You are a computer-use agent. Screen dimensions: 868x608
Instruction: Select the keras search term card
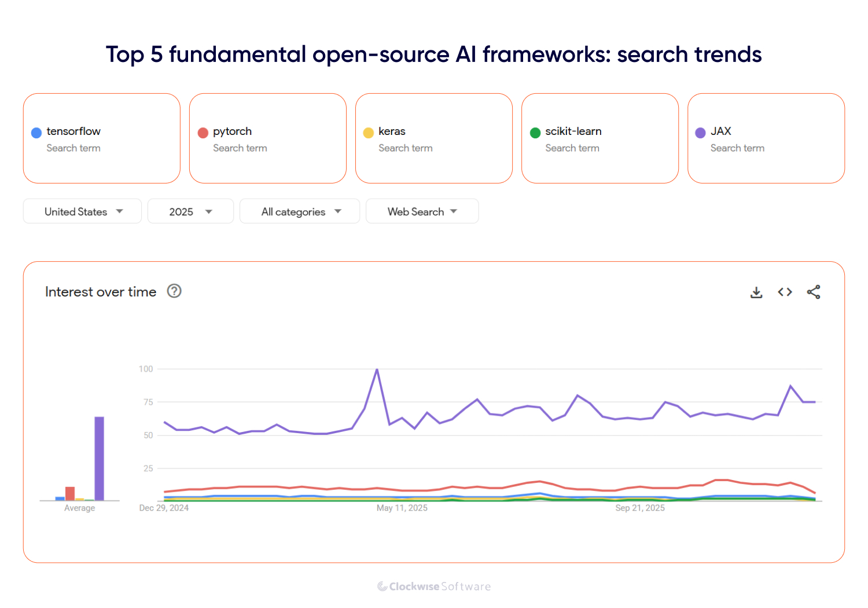coord(433,138)
